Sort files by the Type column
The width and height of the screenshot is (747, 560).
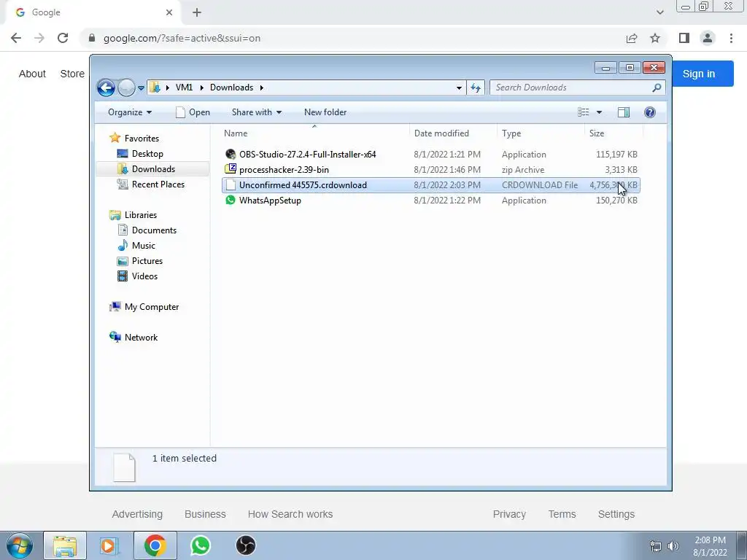(x=541, y=133)
